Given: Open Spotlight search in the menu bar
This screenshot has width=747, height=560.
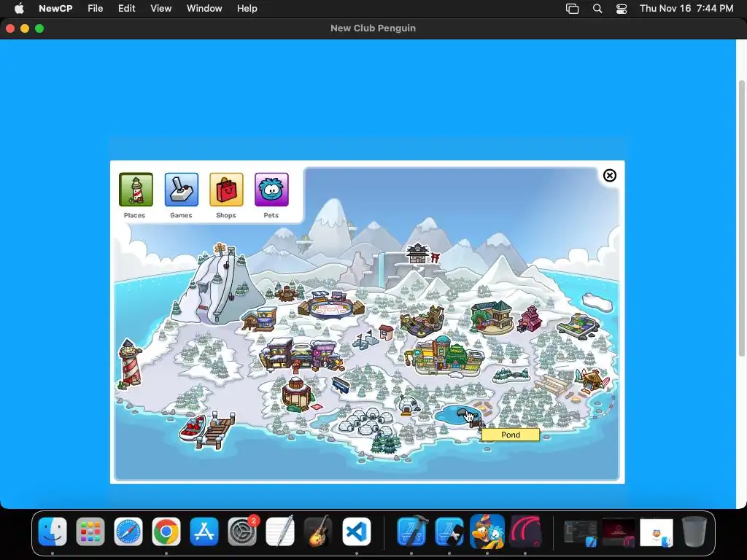Looking at the screenshot, I should coord(597,9).
